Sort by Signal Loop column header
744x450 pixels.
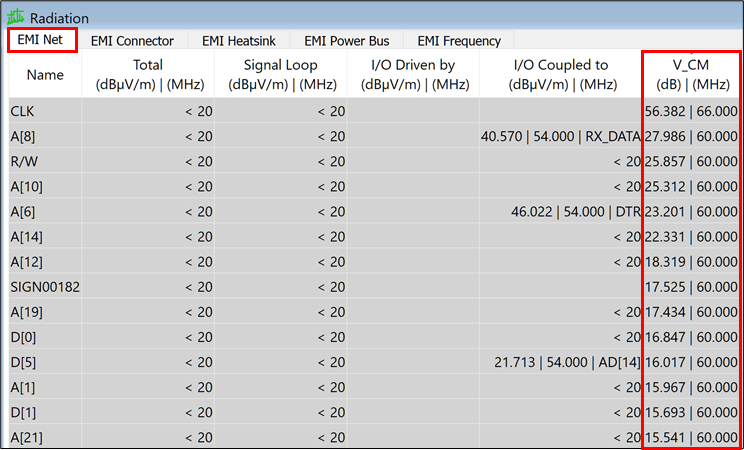[x=280, y=75]
